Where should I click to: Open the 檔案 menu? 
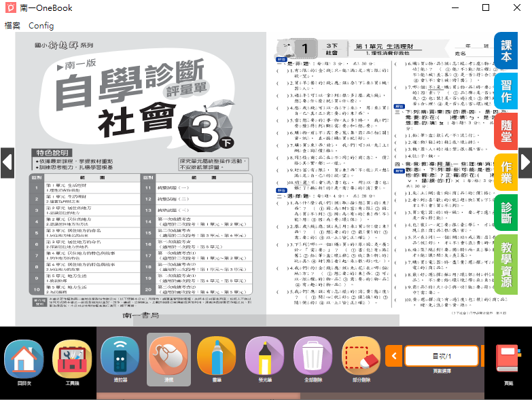pos(12,26)
